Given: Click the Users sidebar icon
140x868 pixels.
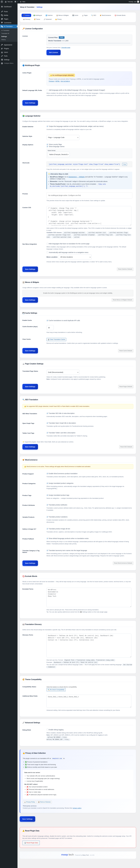Looking at the screenshot, I should click(2, 52).
